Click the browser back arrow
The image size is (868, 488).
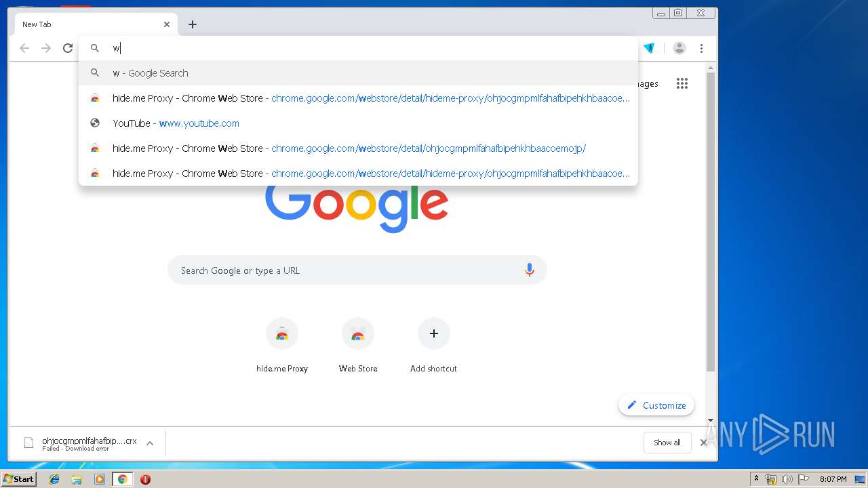click(24, 48)
